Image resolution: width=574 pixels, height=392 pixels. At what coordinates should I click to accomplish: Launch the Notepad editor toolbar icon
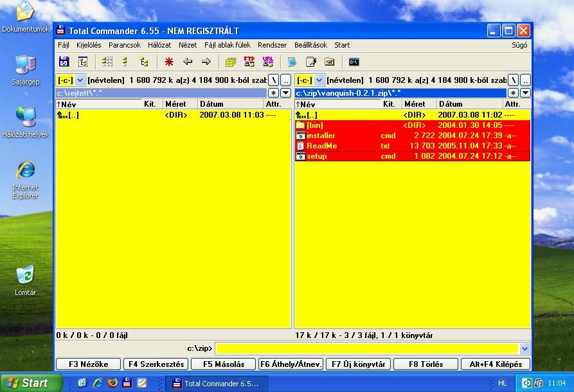point(311,62)
